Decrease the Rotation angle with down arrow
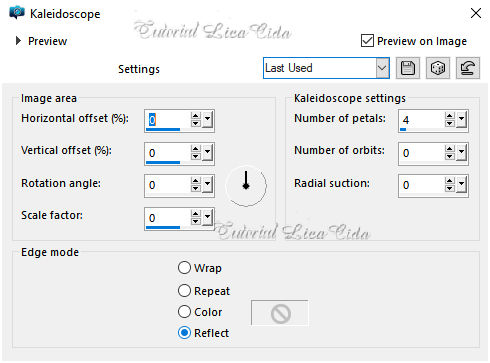The image size is (490, 363). click(196, 189)
